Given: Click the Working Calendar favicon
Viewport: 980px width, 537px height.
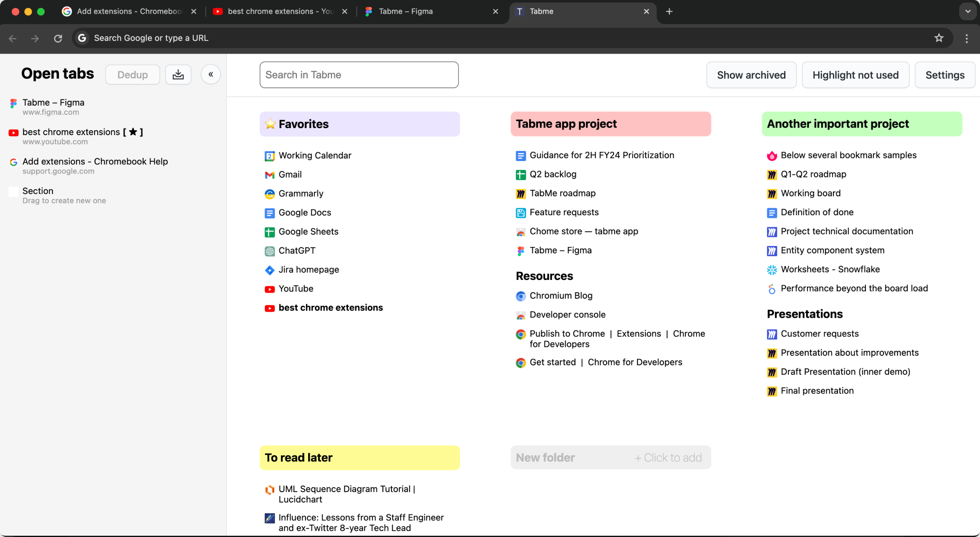Looking at the screenshot, I should (269, 156).
